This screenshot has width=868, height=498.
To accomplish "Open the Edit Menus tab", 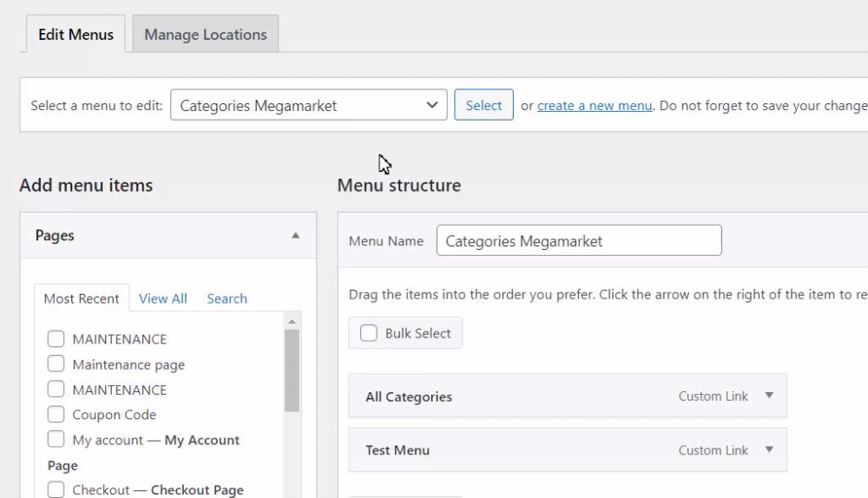I will (x=76, y=35).
